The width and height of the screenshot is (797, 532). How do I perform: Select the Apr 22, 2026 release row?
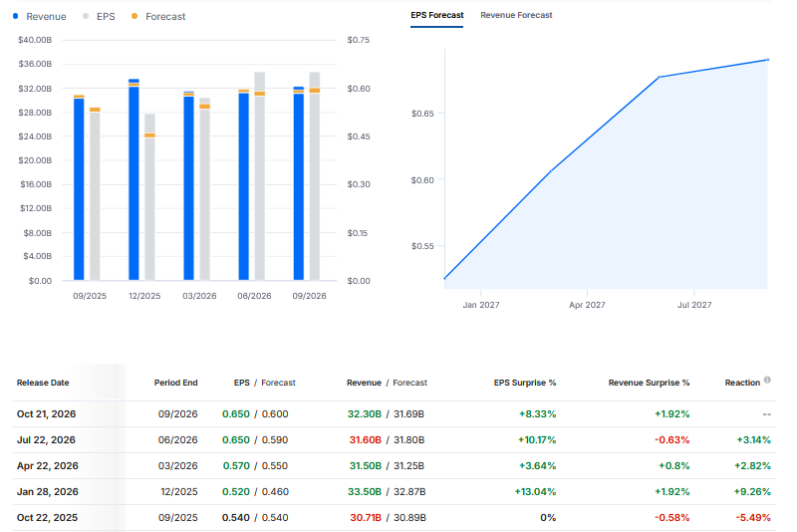(x=394, y=466)
